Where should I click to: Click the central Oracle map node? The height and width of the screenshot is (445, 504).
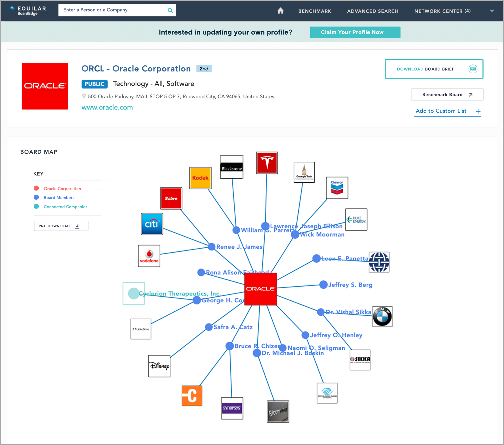tap(260, 289)
